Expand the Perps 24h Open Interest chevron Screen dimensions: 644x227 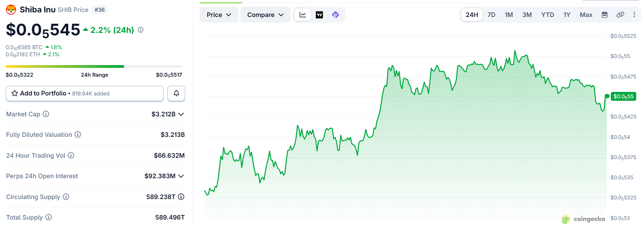pos(181,176)
